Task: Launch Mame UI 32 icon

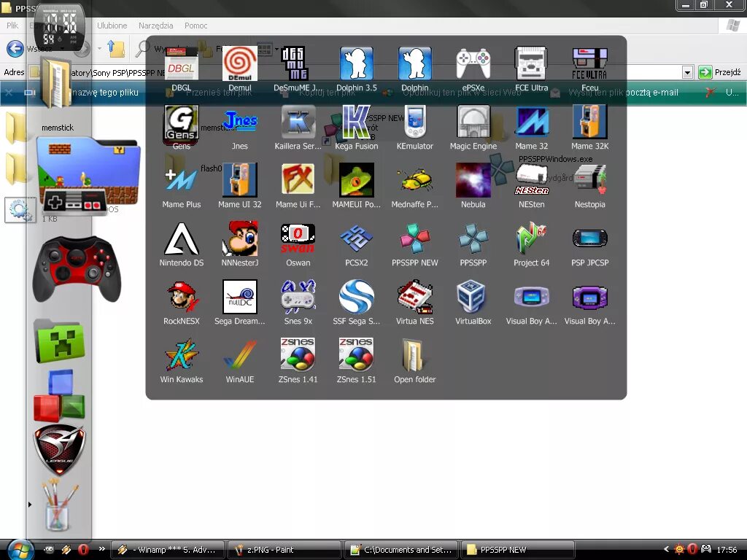Action: (x=239, y=181)
